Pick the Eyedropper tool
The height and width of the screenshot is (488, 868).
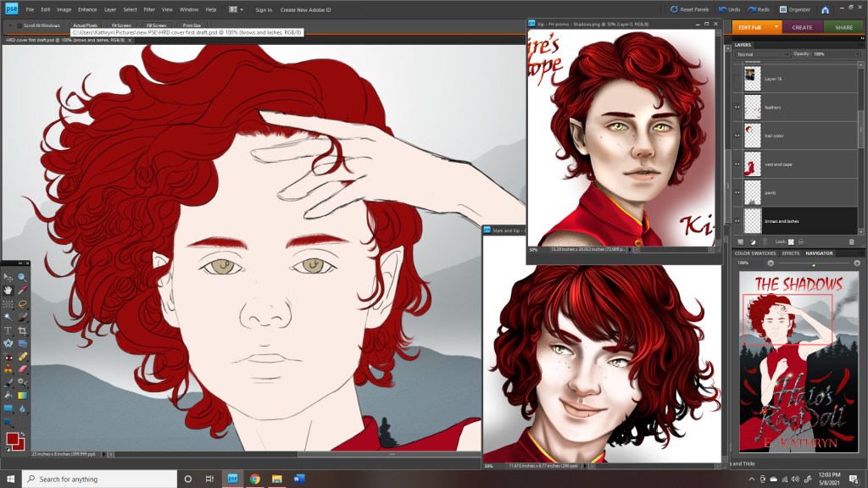pyautogui.click(x=22, y=291)
